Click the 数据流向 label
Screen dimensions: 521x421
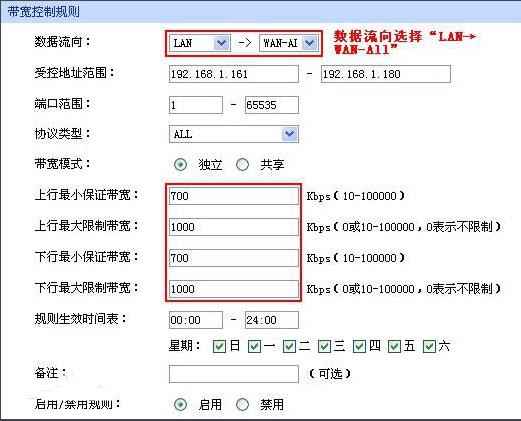click(x=62, y=42)
